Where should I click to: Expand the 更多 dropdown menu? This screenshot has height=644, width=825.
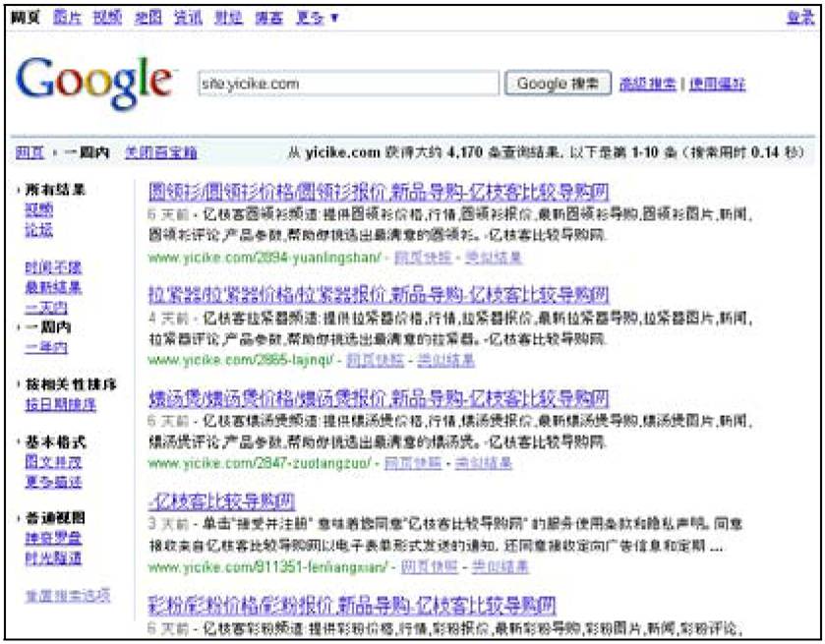point(317,18)
